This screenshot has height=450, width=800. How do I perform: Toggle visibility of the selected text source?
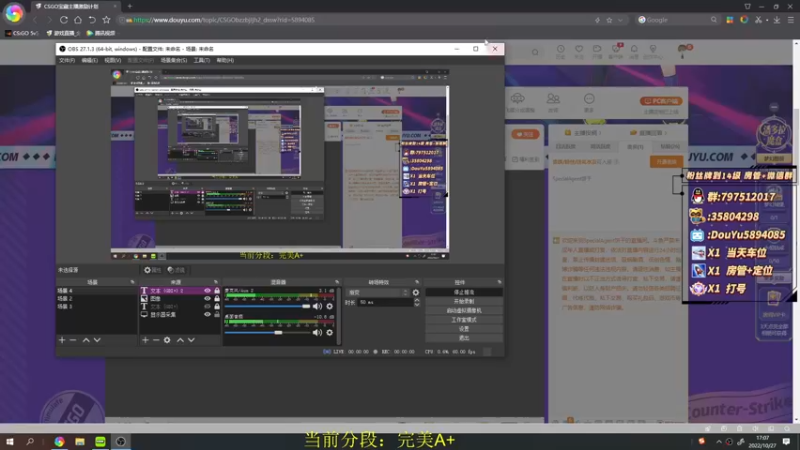[x=207, y=290]
